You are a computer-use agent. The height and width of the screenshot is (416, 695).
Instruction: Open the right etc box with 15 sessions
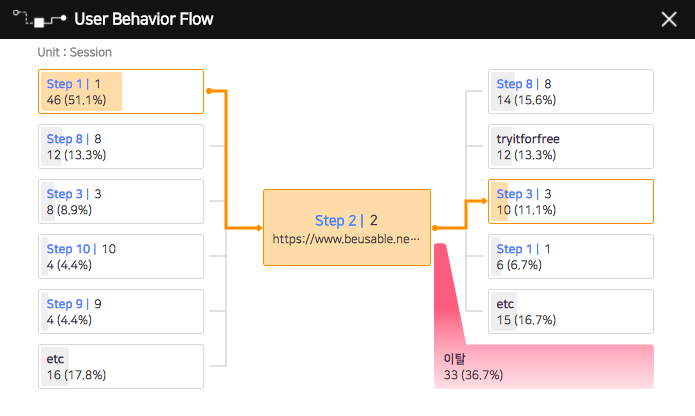click(x=571, y=311)
